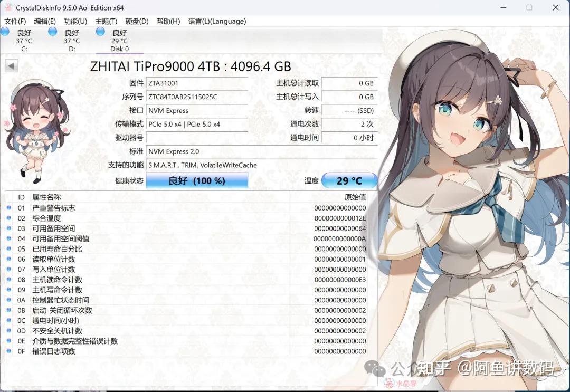Open the 文件(F) menu

[16, 21]
